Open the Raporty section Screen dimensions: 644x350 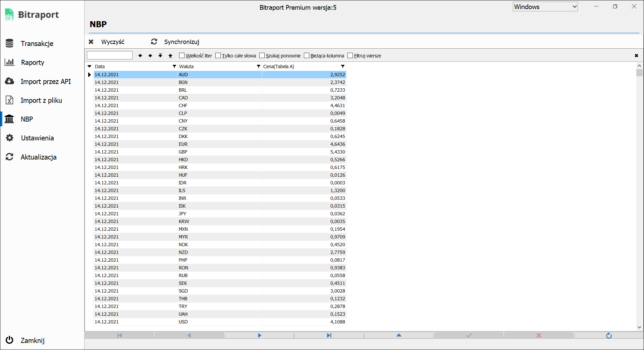click(33, 62)
